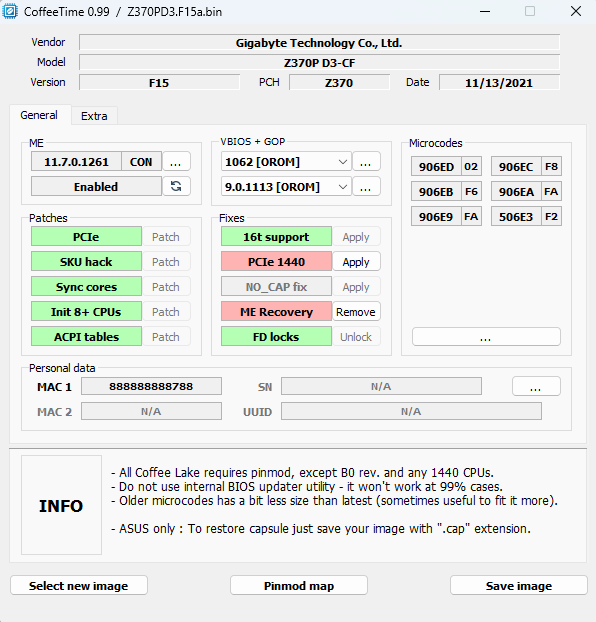
Task: Click the CON ME type label
Action: (x=141, y=161)
